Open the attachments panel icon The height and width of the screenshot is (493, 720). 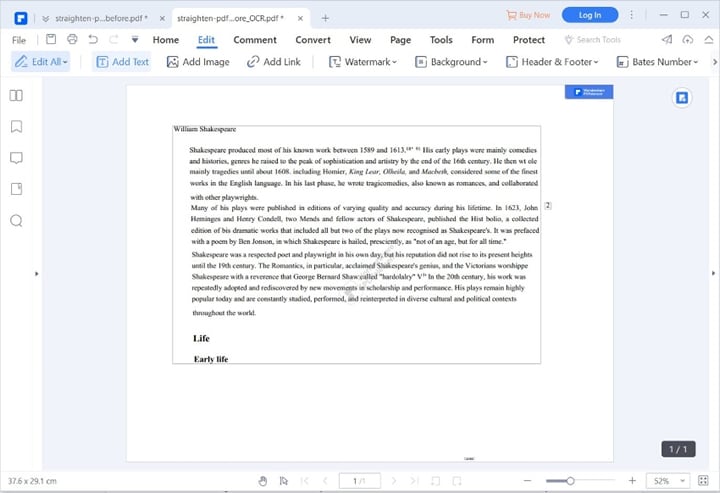point(16,189)
